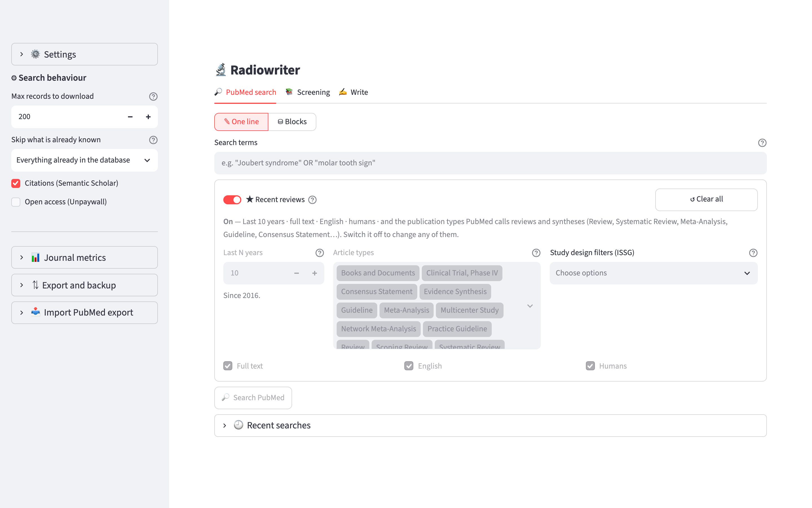The width and height of the screenshot is (812, 508).
Task: Toggle the Humans checkbox
Action: point(590,366)
